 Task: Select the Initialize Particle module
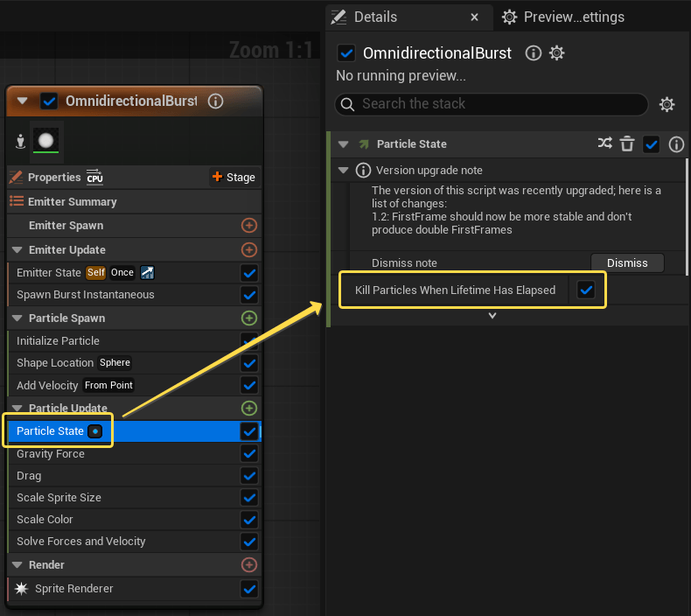click(x=135, y=341)
